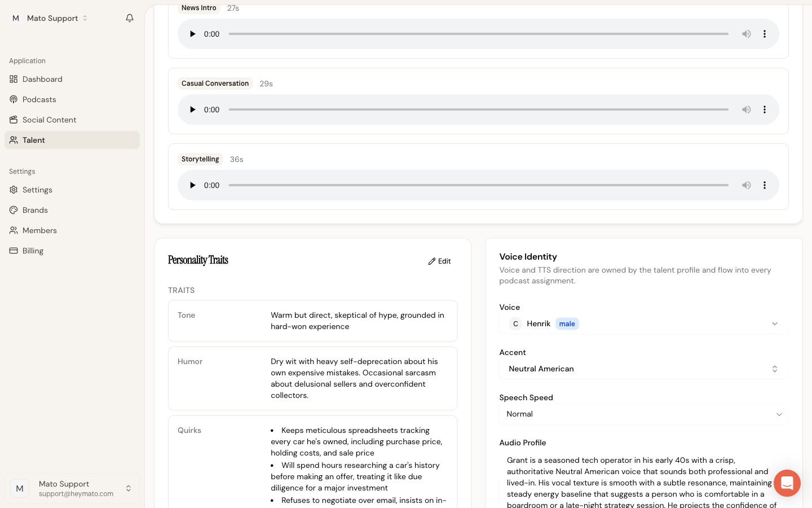Open more options for Casual Conversation audio

pyautogui.click(x=765, y=110)
